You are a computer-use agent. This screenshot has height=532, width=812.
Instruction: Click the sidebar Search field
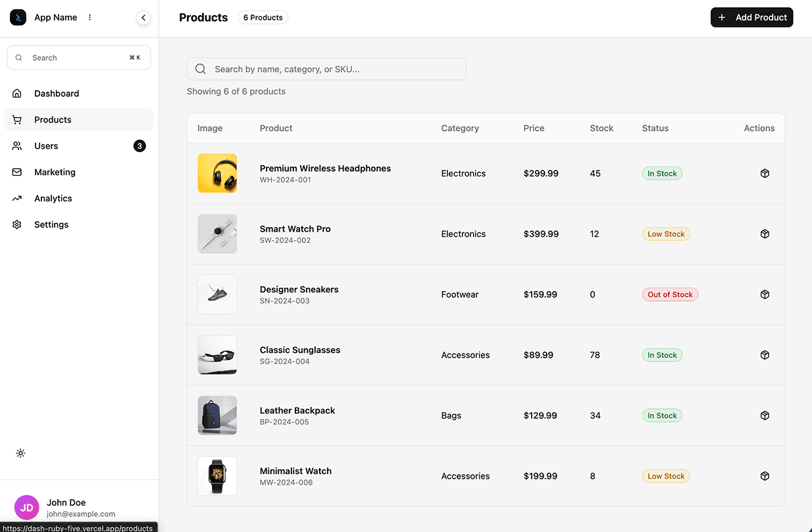click(79, 58)
